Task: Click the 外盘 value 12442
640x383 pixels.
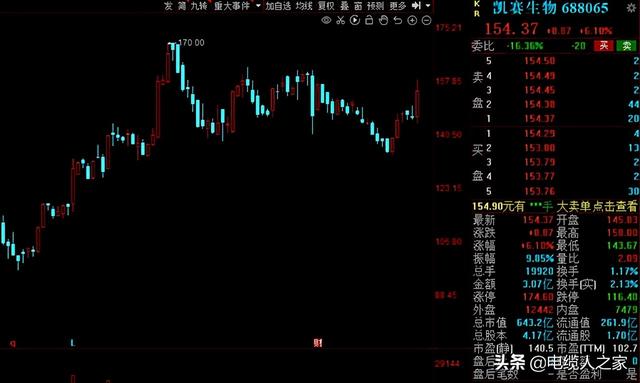Action: (540, 310)
